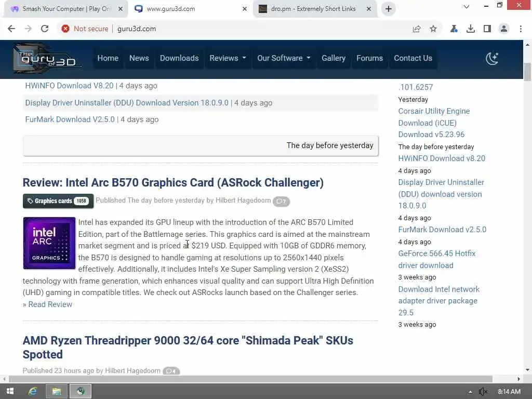Launch Internet Explorer from the taskbar
This screenshot has height=399, width=532.
(33, 391)
